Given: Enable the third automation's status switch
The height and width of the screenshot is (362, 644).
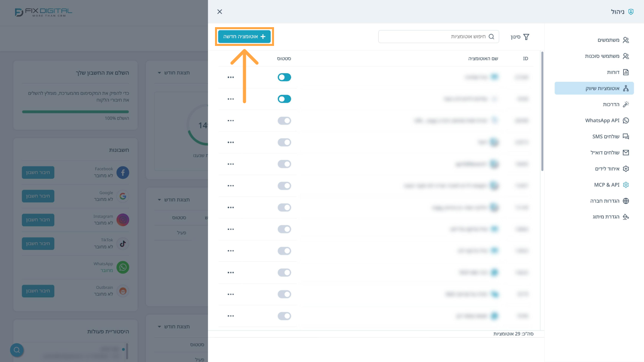Looking at the screenshot, I should click(x=284, y=121).
